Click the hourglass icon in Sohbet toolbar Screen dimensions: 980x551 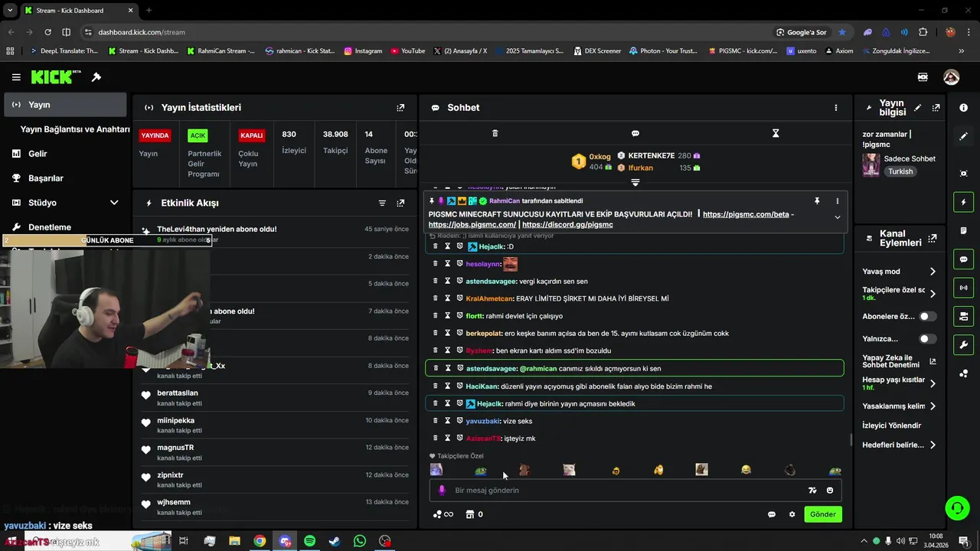(776, 133)
